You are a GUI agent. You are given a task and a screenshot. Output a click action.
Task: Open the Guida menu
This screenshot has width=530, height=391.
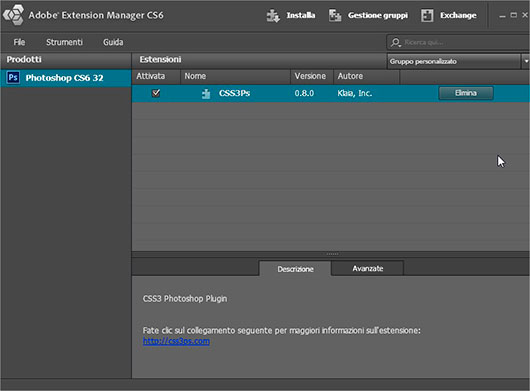click(113, 42)
